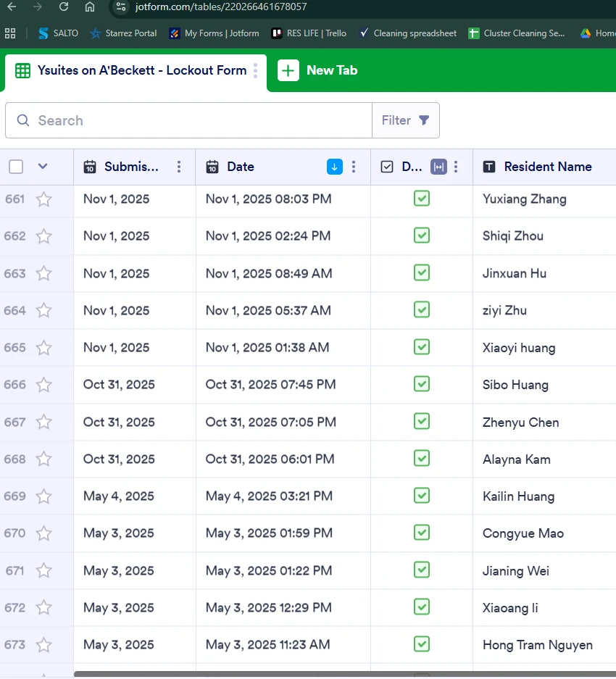
Task: Star row 669
Action: click(x=43, y=496)
